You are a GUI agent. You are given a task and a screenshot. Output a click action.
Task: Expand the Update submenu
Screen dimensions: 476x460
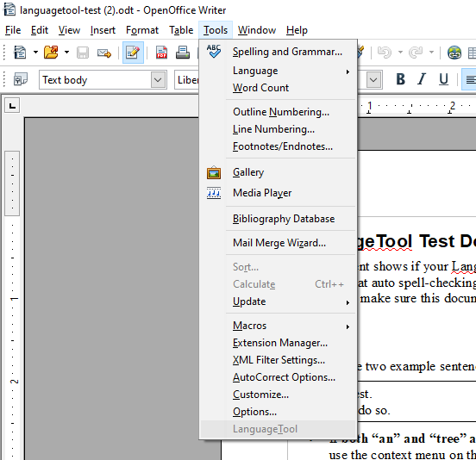278,301
